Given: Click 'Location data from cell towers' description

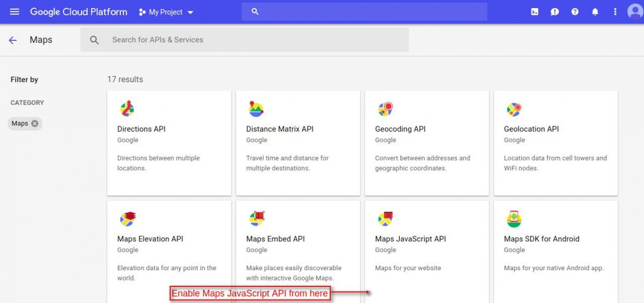Looking at the screenshot, I should pos(555,163).
